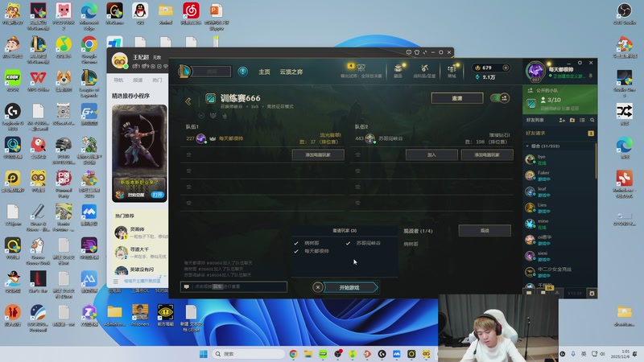This screenshot has height=362, width=644.
Task: Click 打开 on the mini-program card
Action: 158,195
